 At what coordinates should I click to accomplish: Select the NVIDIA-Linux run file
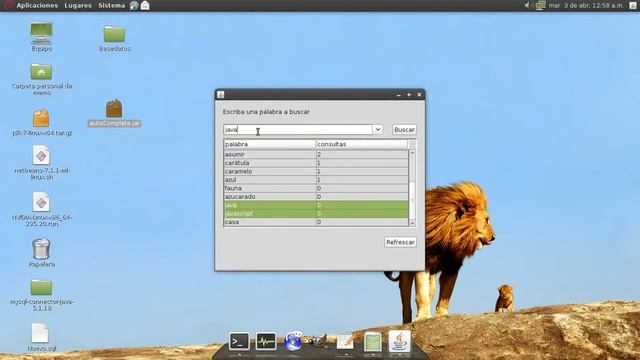pos(42,209)
